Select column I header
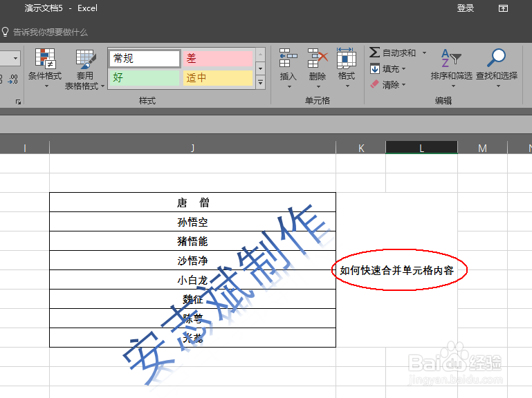This screenshot has width=532, height=398. click(x=25, y=148)
